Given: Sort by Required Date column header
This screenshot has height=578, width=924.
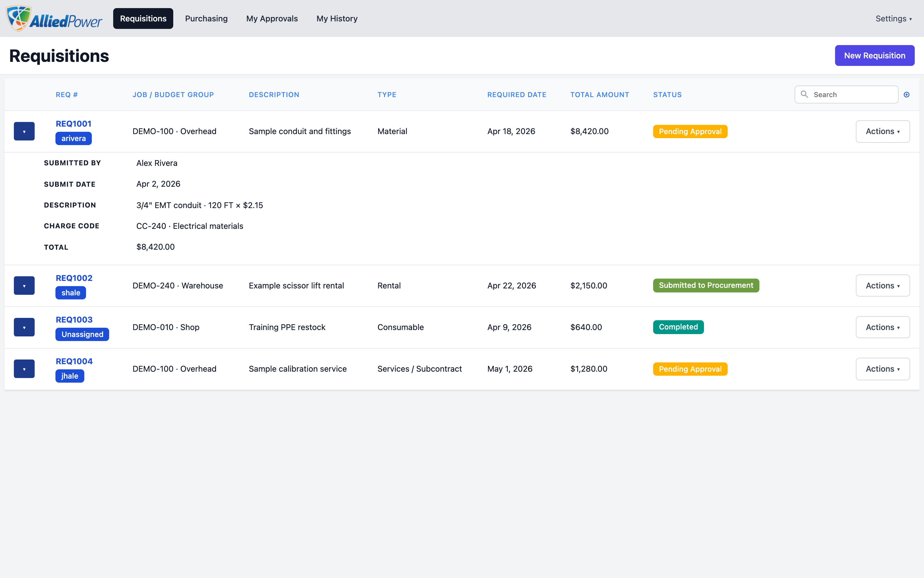Looking at the screenshot, I should [517, 95].
